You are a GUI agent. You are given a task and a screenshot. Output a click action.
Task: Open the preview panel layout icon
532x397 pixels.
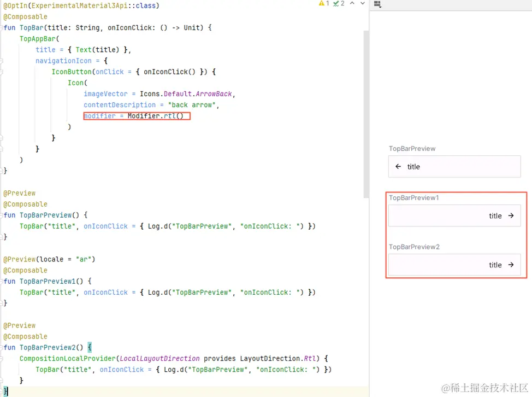[377, 4]
